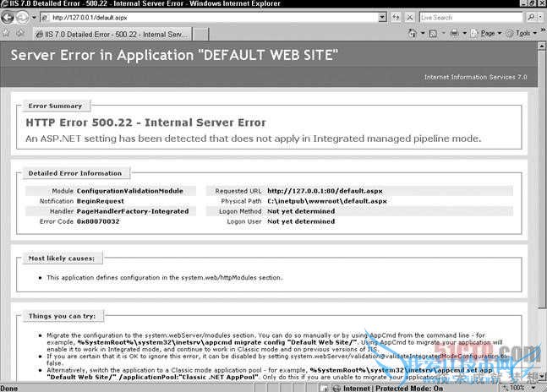This screenshot has width=547, height=392.
Task: Click the address bar with 127.0.0.1 URL
Action: [211, 17]
